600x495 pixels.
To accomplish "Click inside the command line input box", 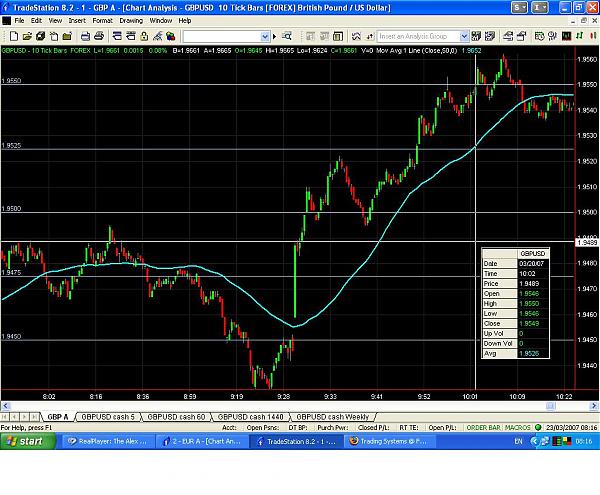I will (x=222, y=37).
